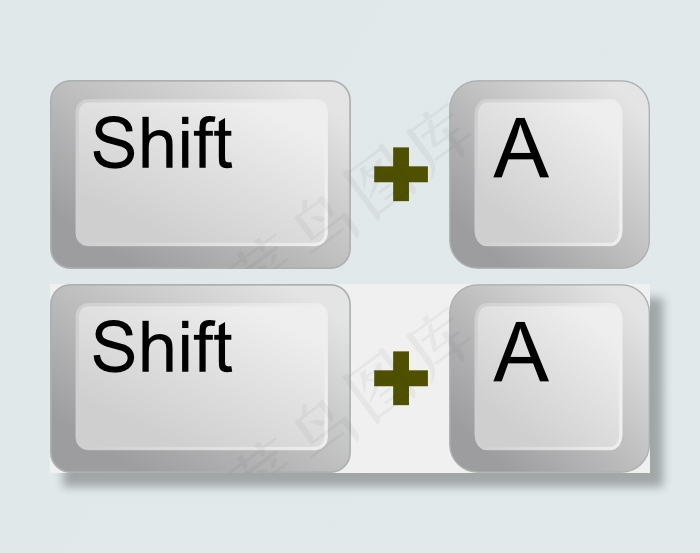
Task: Click the "Shift" text on the lower key
Action: (x=162, y=348)
